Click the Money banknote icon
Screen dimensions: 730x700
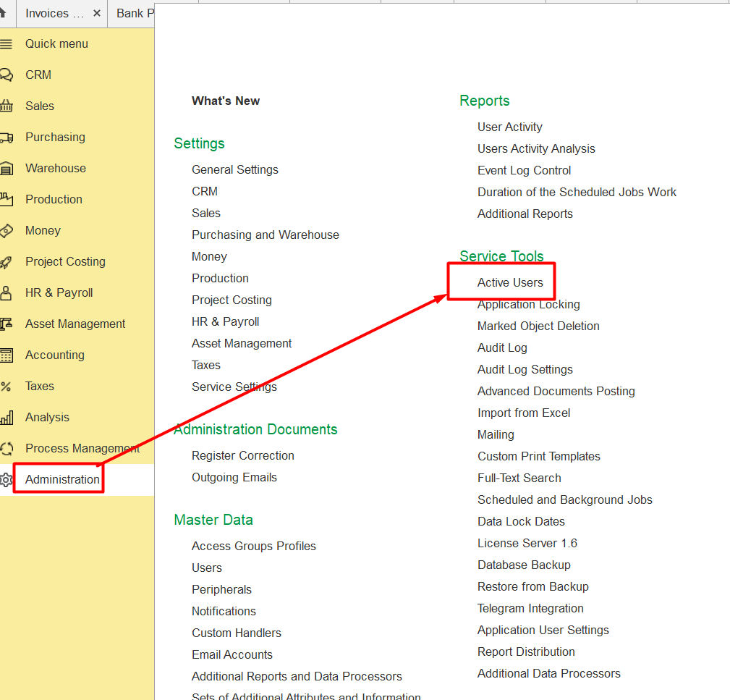[x=6, y=230]
